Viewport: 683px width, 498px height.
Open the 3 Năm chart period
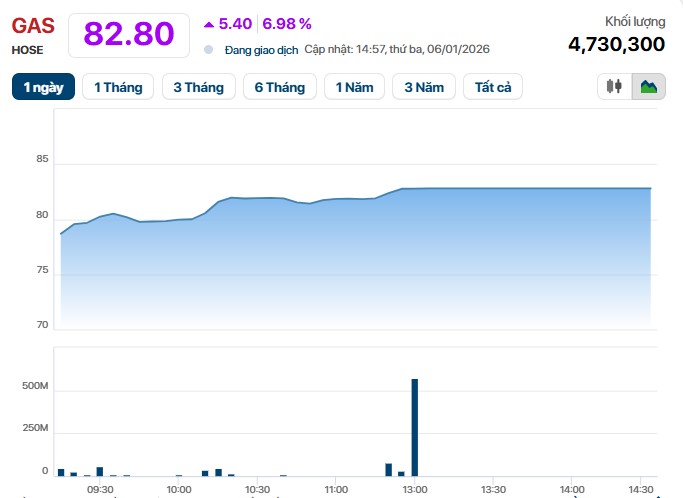423,87
